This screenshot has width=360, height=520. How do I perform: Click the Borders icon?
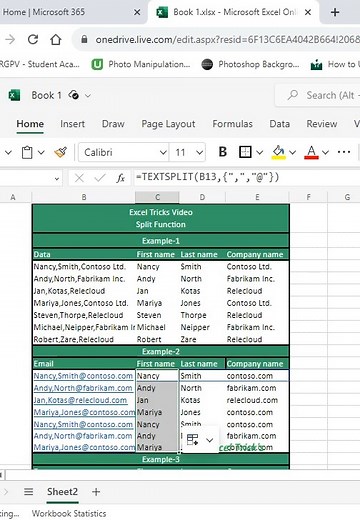coord(245,152)
